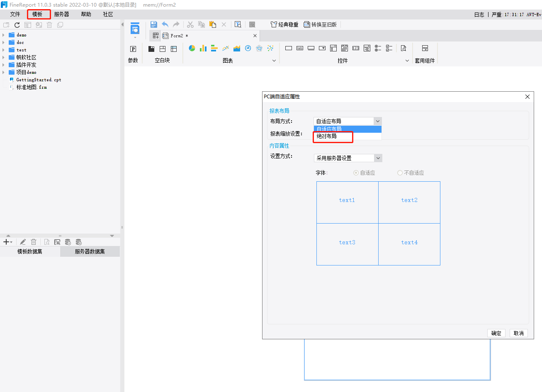Click the 取消 button
The width and height of the screenshot is (542, 392).
pos(519,333)
